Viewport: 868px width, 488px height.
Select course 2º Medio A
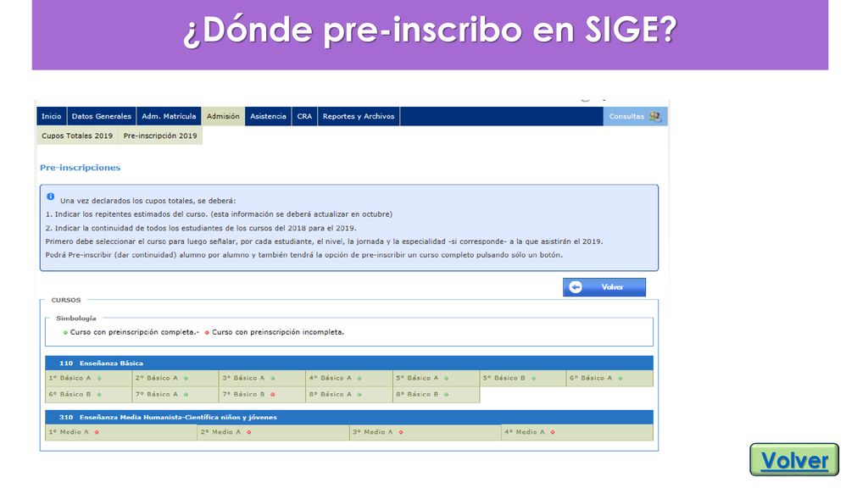[274, 432]
